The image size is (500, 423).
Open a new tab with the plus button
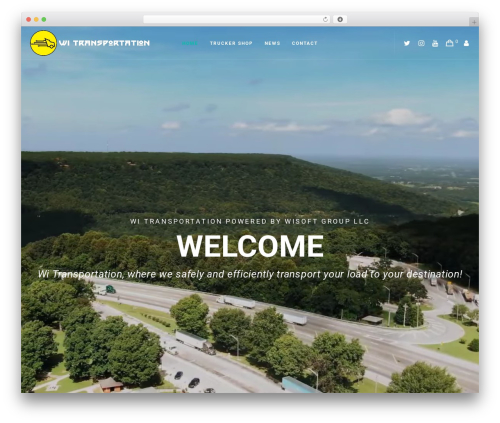coord(474,22)
